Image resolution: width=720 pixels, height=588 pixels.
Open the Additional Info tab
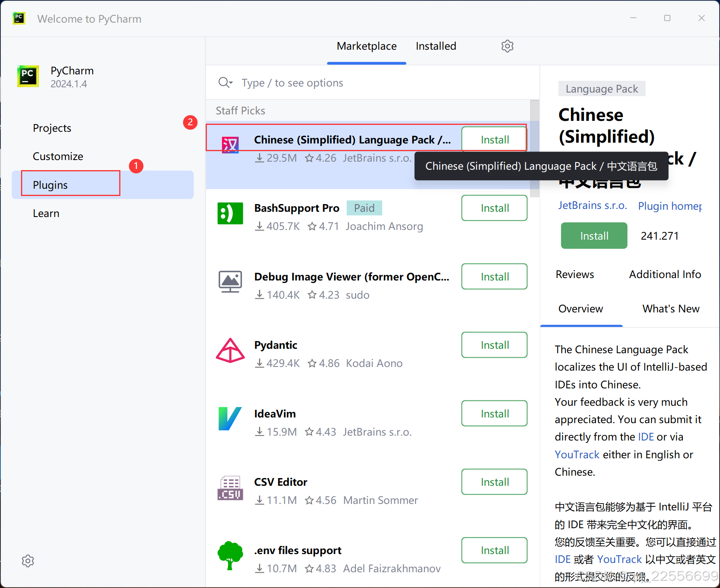point(665,274)
